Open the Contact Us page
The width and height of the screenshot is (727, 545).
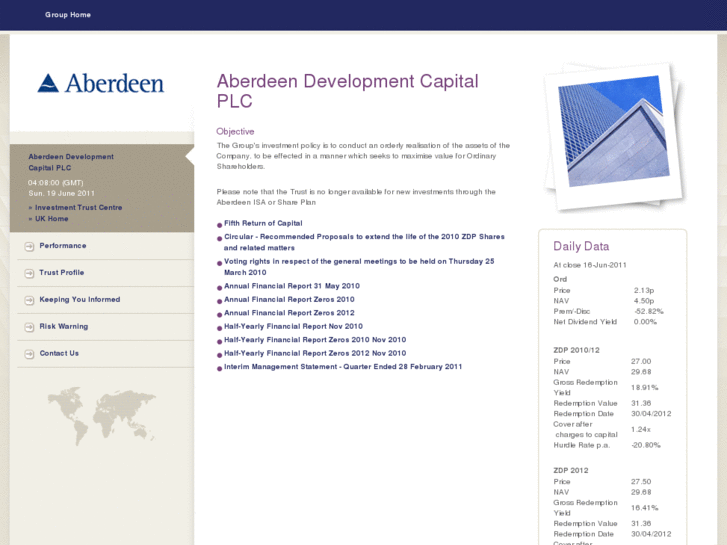tap(59, 353)
